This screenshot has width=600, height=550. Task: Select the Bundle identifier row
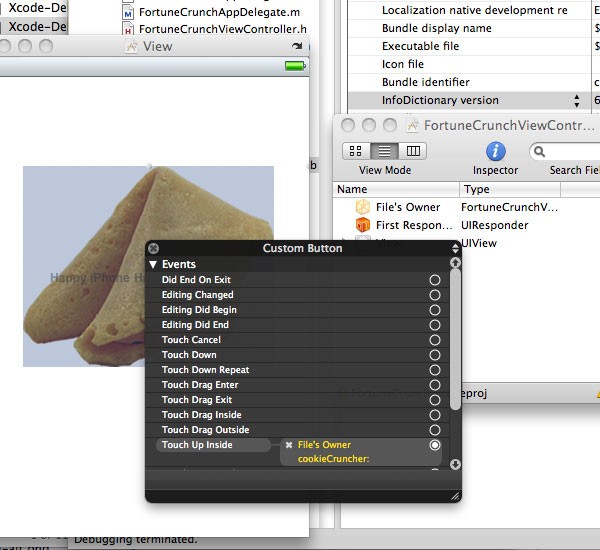pyautogui.click(x=474, y=82)
